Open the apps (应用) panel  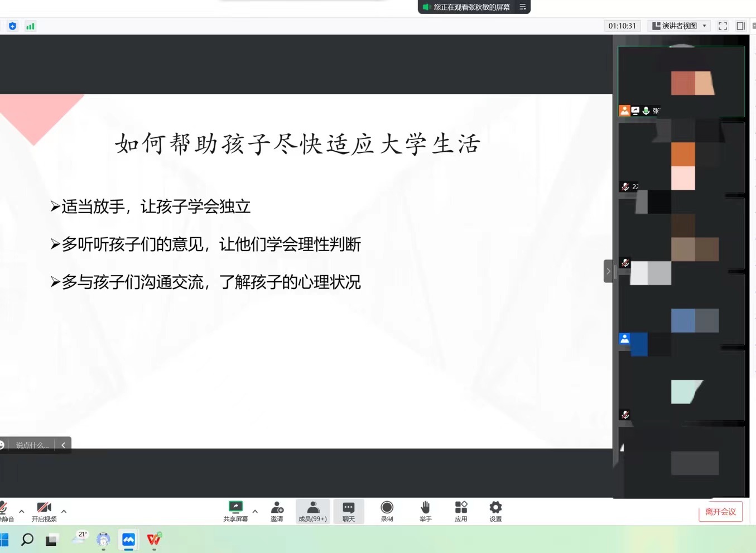tap(461, 511)
